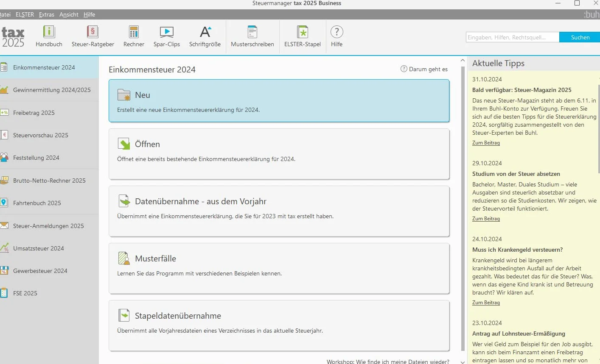The width and height of the screenshot is (600, 364).
Task: Click the Hilfe question mark icon
Action: pos(336,32)
